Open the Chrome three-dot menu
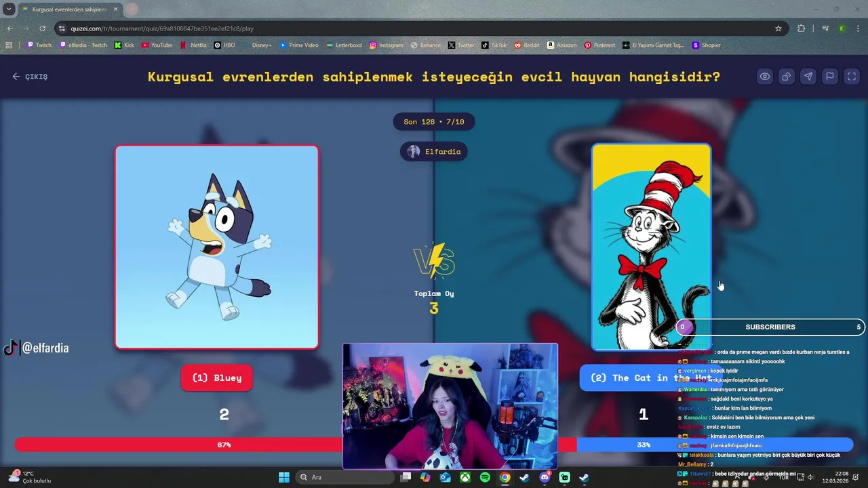The width and height of the screenshot is (868, 488). point(858,28)
